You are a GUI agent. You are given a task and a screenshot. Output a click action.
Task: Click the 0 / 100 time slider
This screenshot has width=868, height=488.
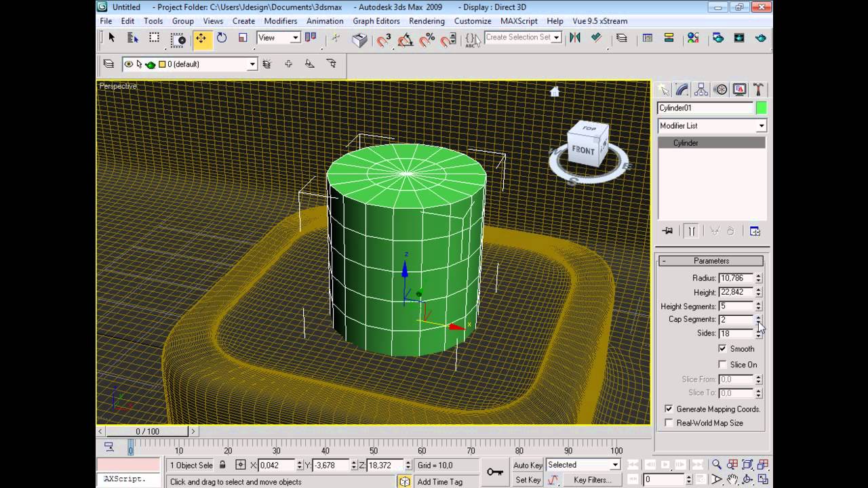pyautogui.click(x=147, y=431)
